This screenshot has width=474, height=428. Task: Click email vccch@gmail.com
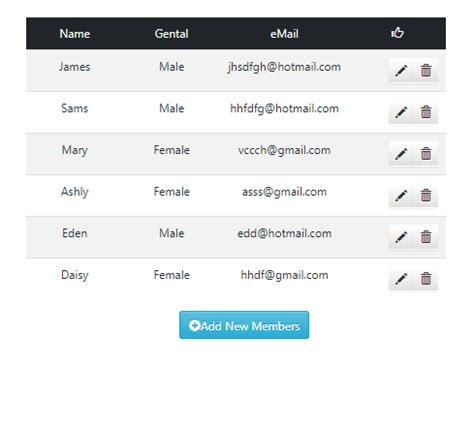click(284, 150)
